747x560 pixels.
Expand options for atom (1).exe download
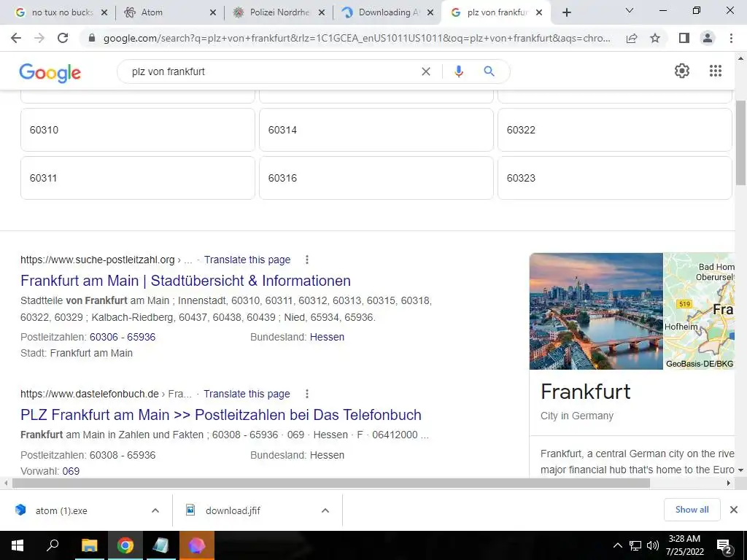(155, 510)
